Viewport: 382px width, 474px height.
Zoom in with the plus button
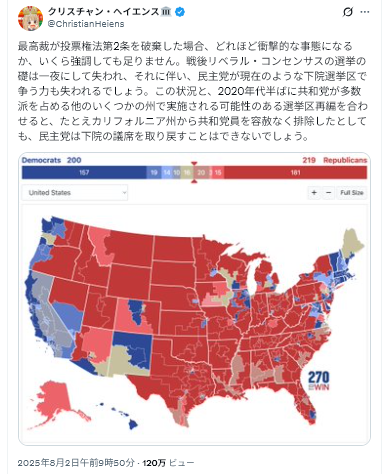pos(314,193)
